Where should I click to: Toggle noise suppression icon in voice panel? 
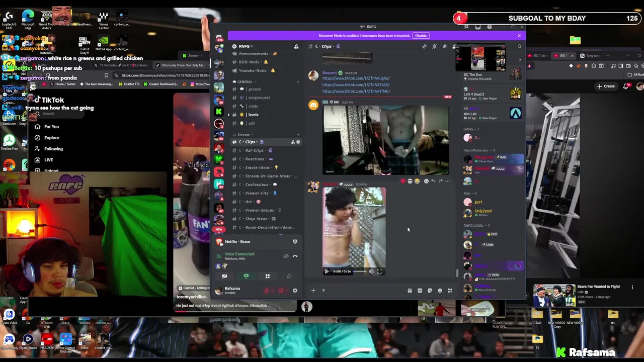[286, 256]
